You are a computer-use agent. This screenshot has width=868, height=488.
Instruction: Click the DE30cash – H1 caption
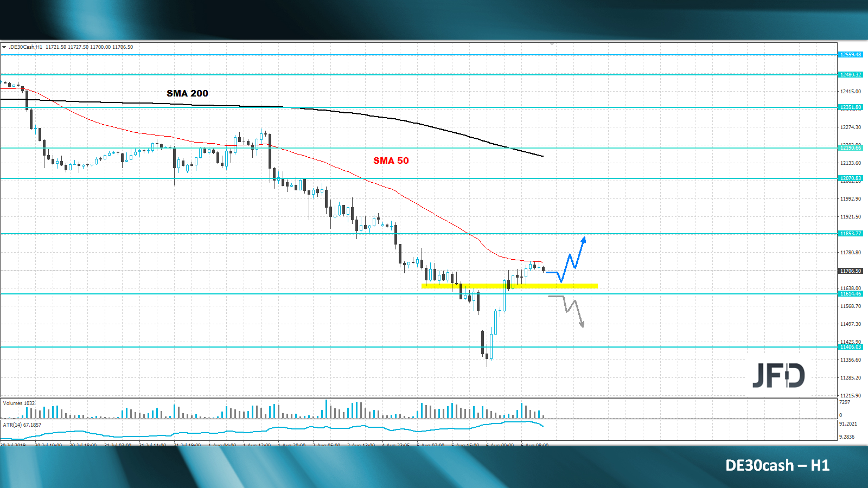(x=777, y=465)
